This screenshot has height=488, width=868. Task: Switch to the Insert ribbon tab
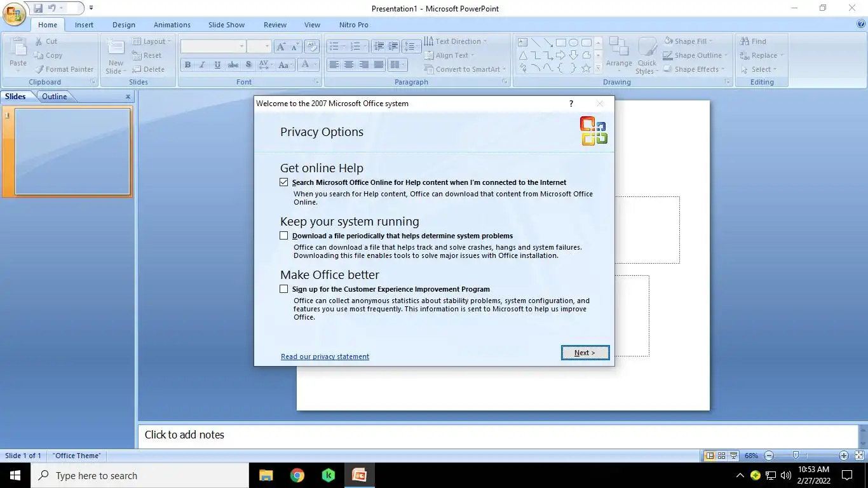tap(84, 25)
